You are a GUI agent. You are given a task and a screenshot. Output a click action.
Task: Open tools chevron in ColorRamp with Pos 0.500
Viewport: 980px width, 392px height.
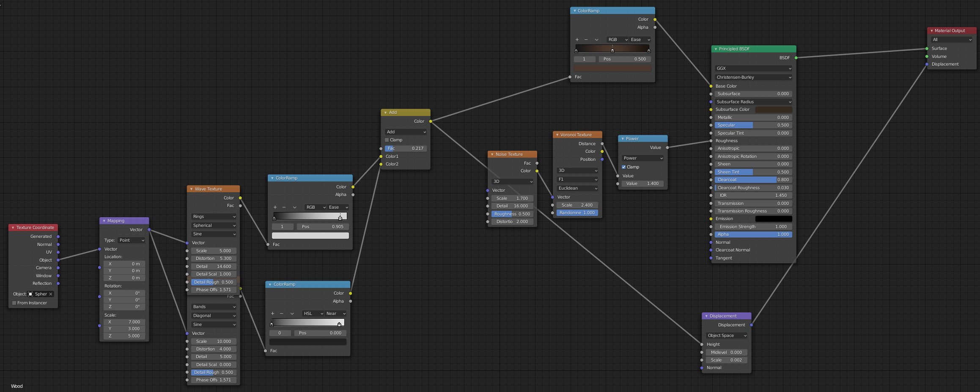pyautogui.click(x=596, y=39)
